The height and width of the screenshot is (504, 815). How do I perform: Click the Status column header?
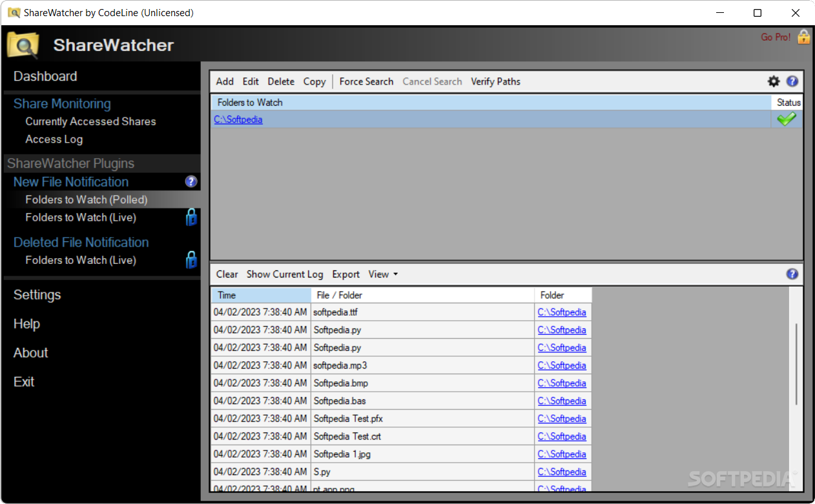pyautogui.click(x=788, y=102)
